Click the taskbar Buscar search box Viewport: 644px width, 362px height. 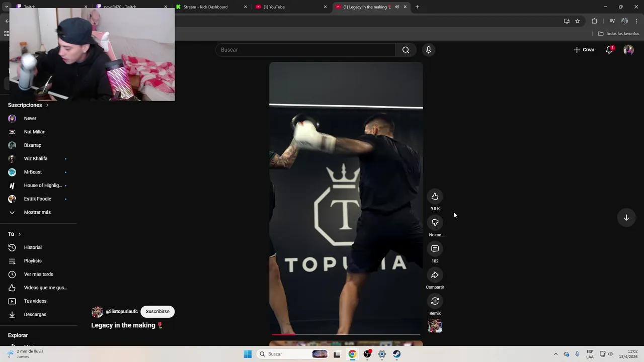coord(293,354)
